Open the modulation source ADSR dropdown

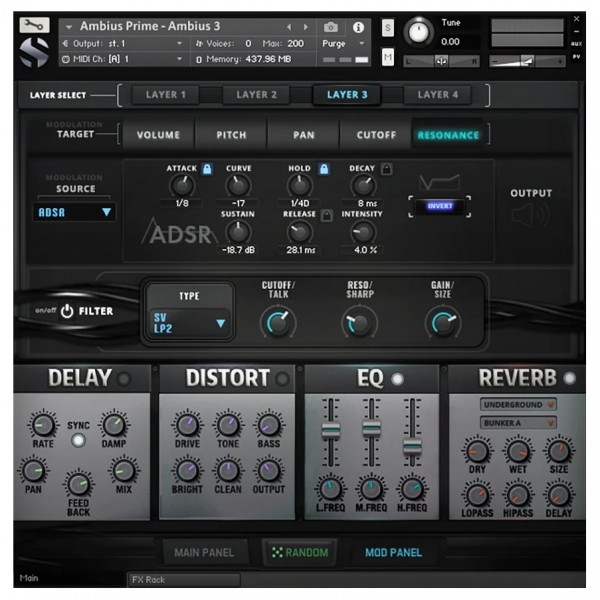click(74, 212)
